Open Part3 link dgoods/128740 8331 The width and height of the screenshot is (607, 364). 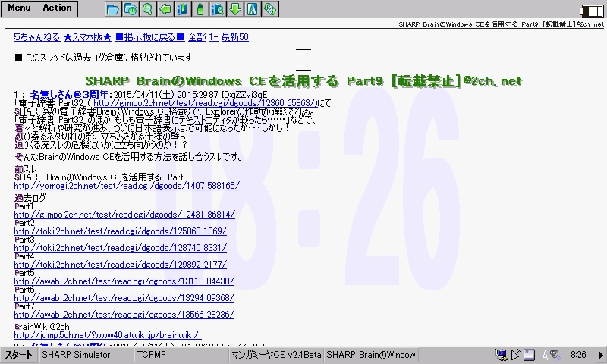[x=120, y=247]
